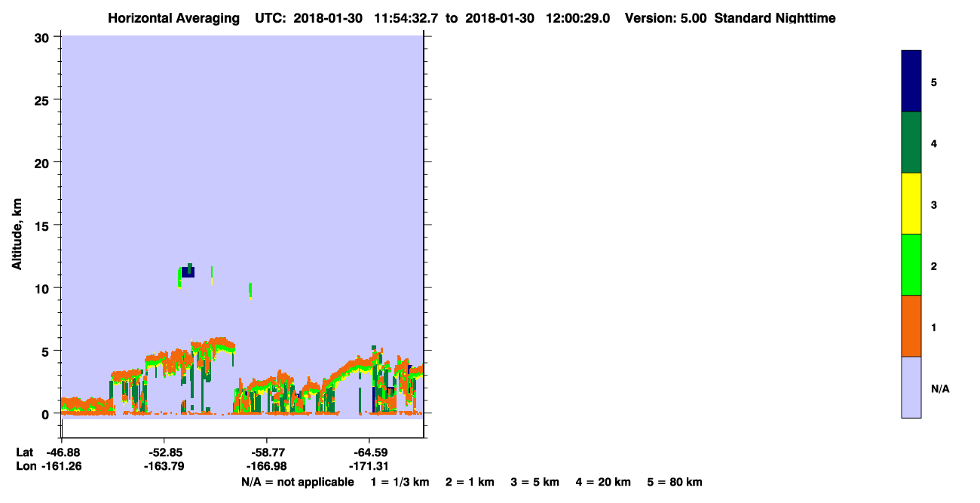Click the longitude value '-161.26'
Viewport: 980px width, 503px height.
pyautogui.click(x=62, y=467)
